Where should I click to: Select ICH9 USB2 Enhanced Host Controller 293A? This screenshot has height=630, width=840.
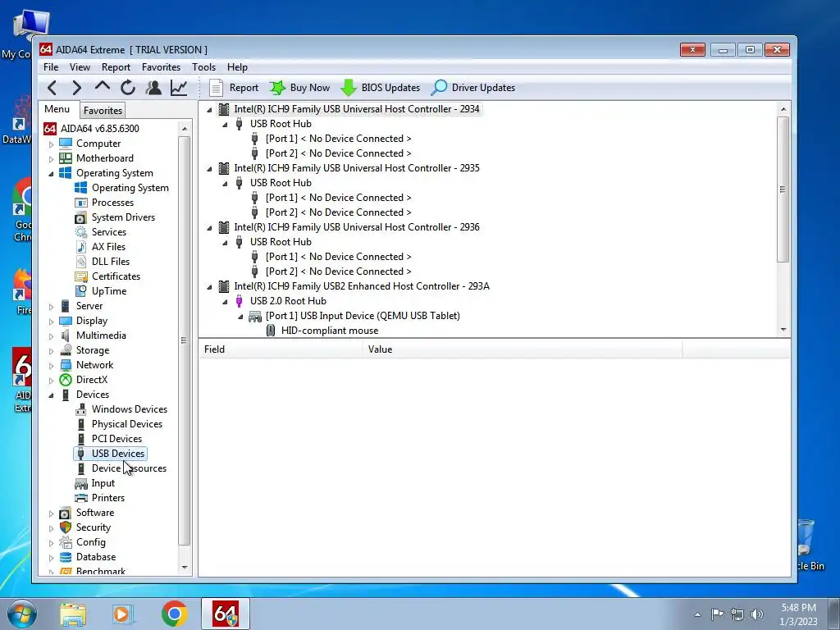362,286
